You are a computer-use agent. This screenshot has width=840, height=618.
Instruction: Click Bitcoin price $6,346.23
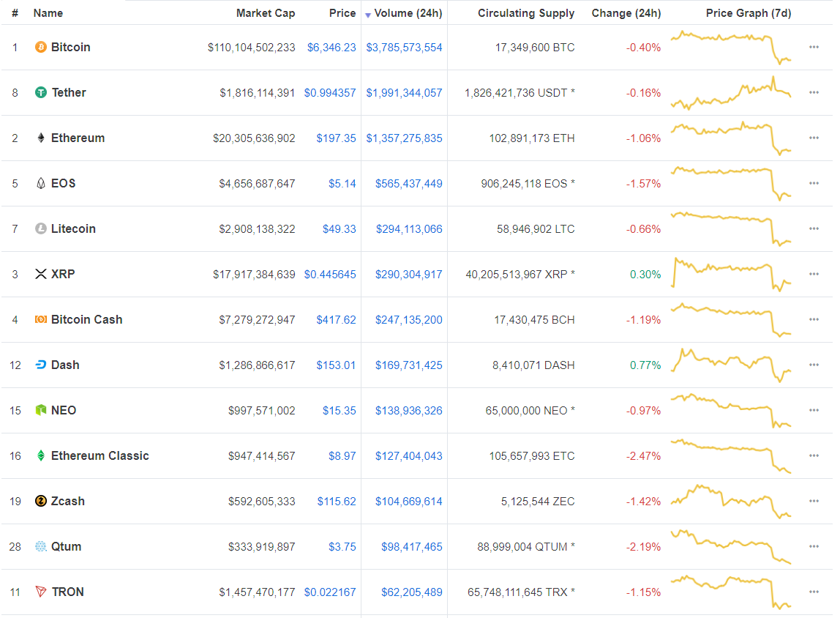coord(331,47)
